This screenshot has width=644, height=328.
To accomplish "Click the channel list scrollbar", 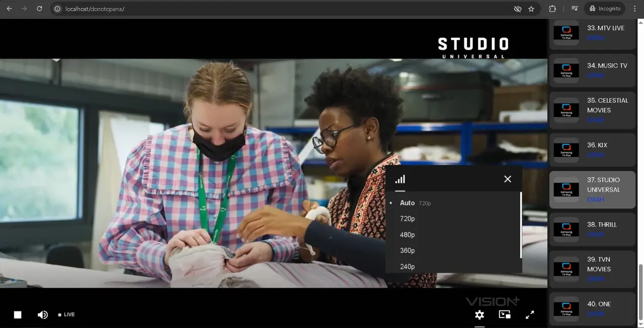I will [x=640, y=292].
